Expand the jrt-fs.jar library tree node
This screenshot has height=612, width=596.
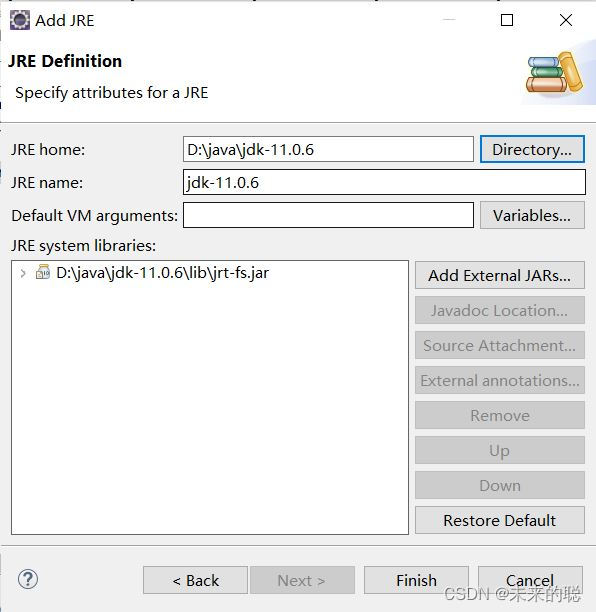[x=23, y=273]
